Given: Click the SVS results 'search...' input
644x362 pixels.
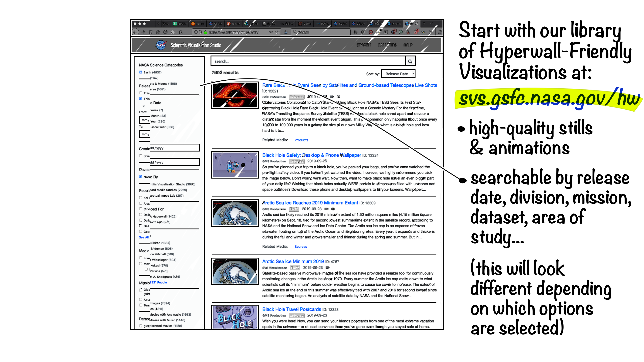Looking at the screenshot, I should click(x=308, y=61).
